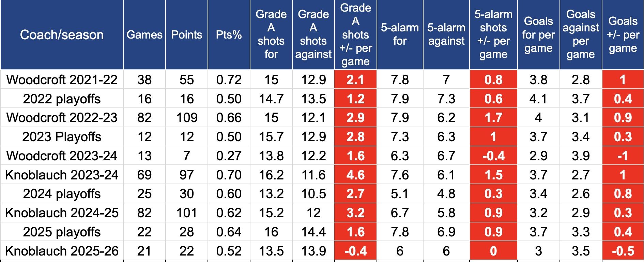
Task: Click the red -0.5 Goals +/- cell
Action: point(623,251)
